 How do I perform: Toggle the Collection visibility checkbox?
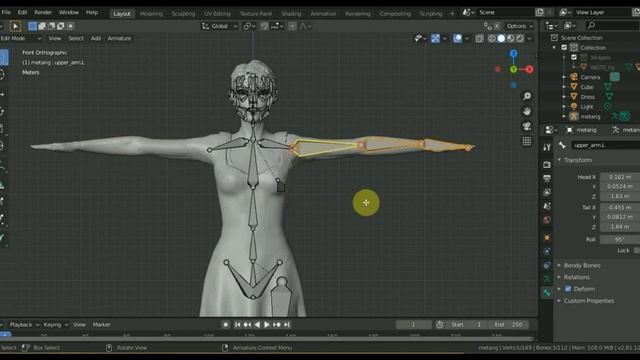(x=564, y=48)
